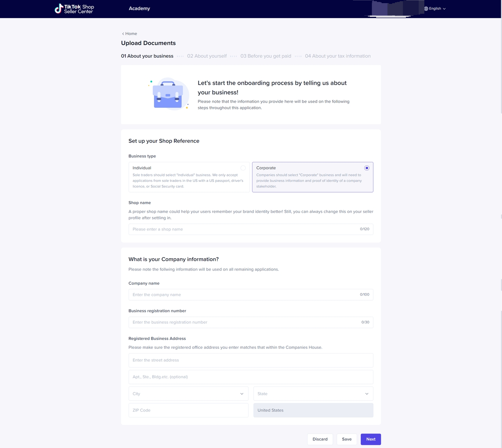
Task: Focus the business registration number field
Action: (243, 322)
